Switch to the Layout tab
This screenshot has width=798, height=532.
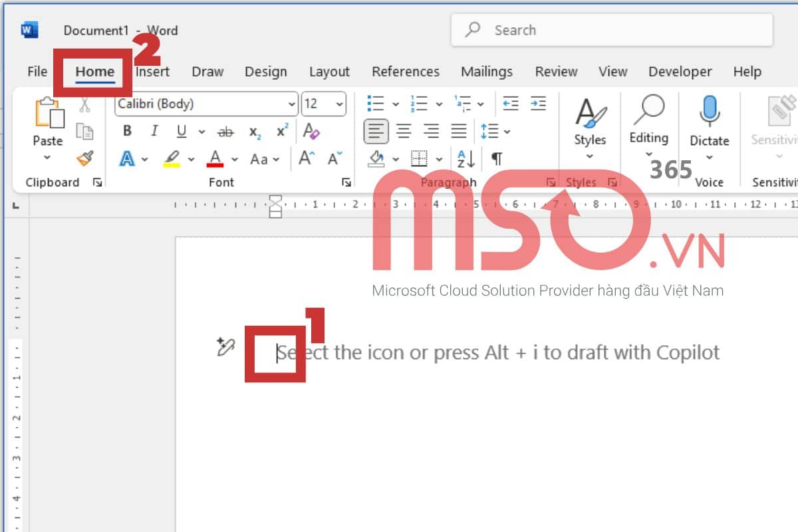click(329, 72)
